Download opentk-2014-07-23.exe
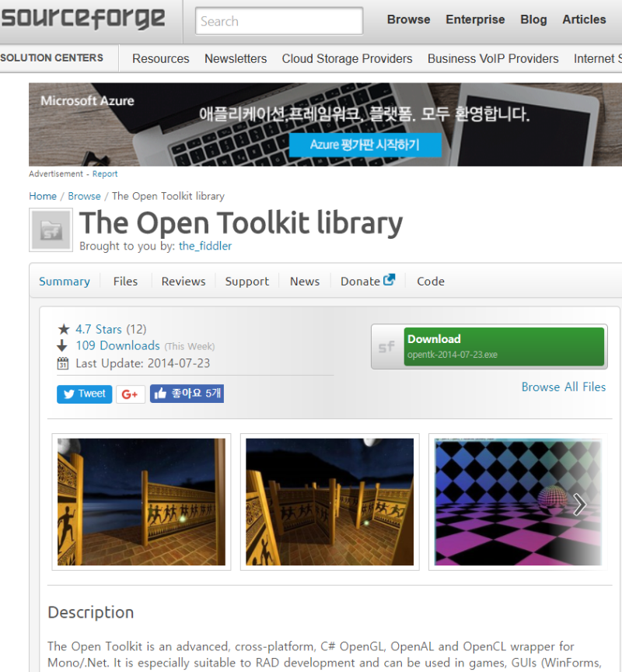 pos(505,345)
